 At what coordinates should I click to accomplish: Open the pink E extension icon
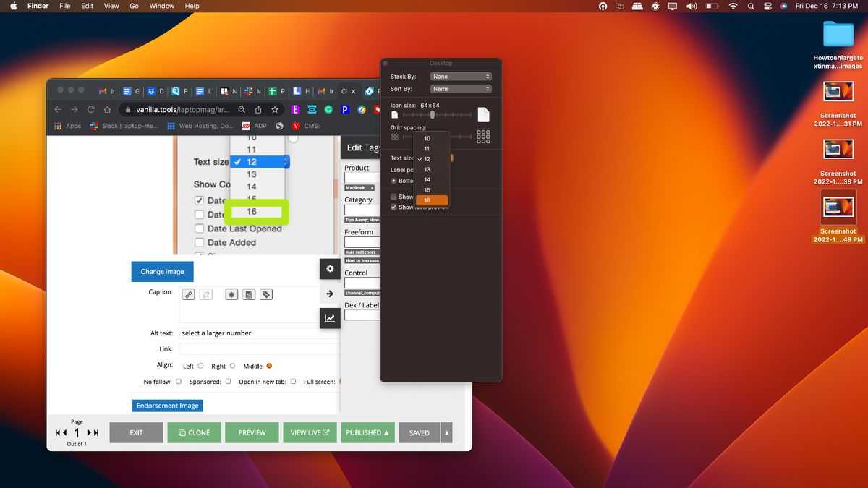(x=296, y=110)
